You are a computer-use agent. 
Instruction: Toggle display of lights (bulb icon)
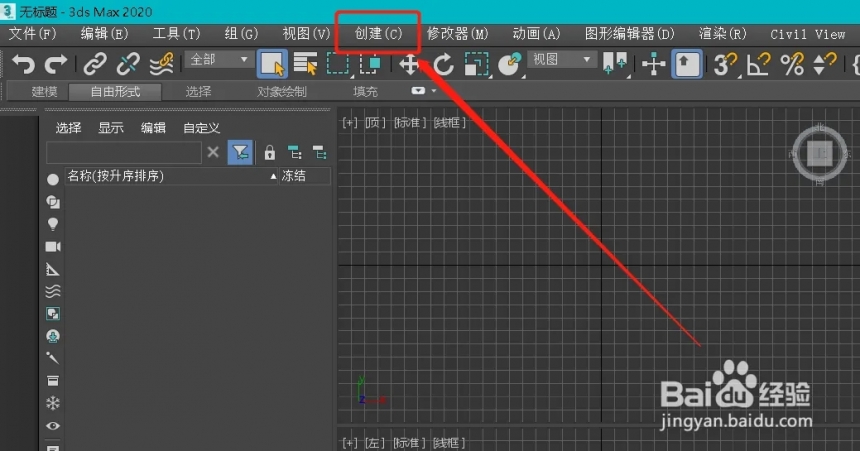pyautogui.click(x=53, y=224)
